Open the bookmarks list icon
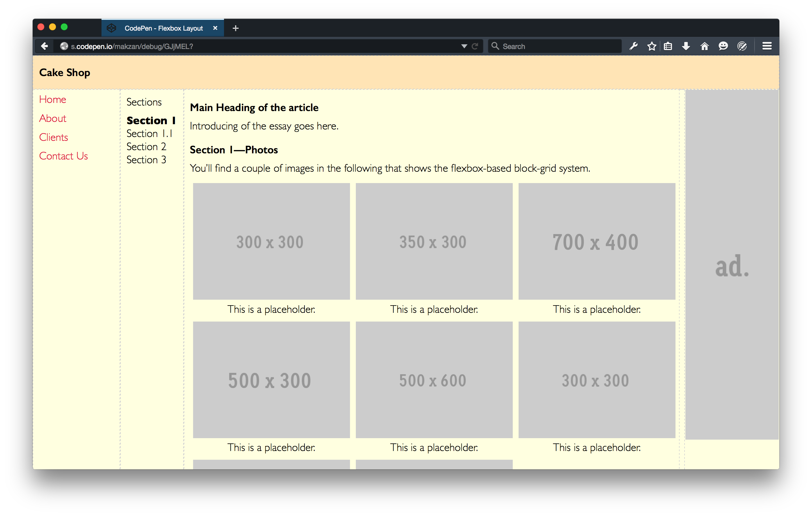This screenshot has height=516, width=812. 668,46
